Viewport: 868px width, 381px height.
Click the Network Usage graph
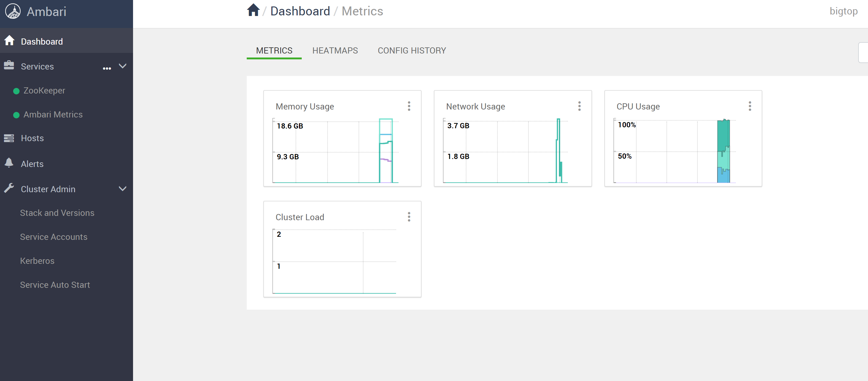click(505, 151)
